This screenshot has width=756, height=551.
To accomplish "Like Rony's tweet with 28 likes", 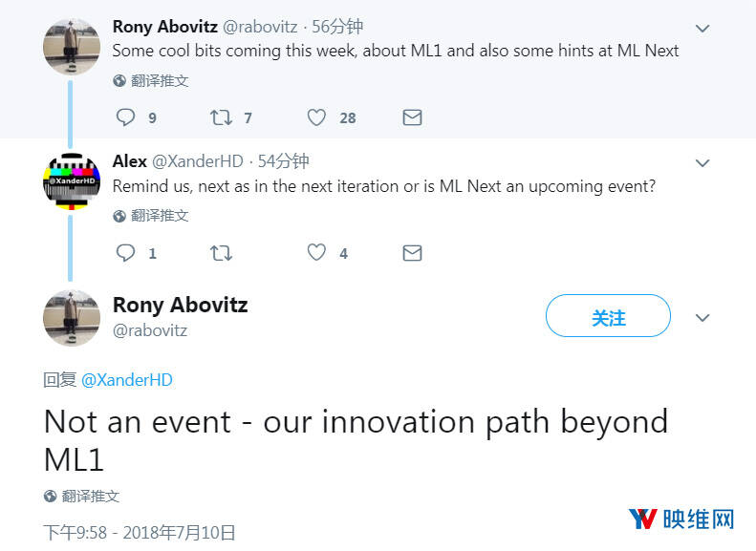I will 317,117.
